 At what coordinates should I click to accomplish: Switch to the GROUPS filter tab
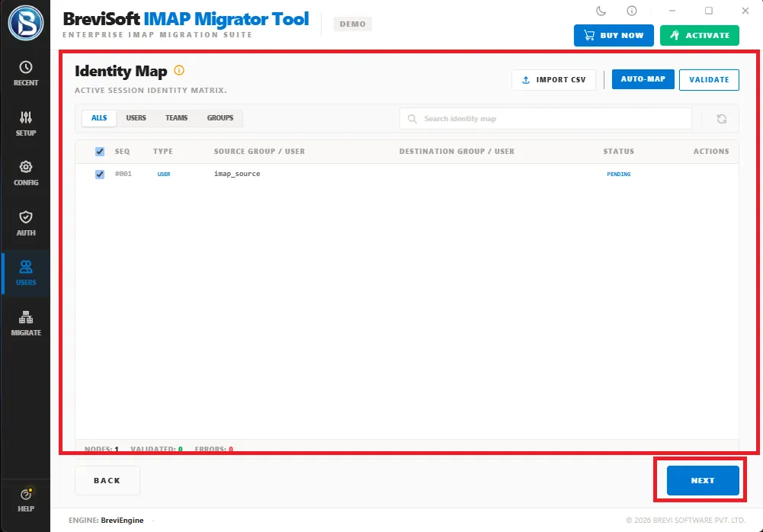220,118
